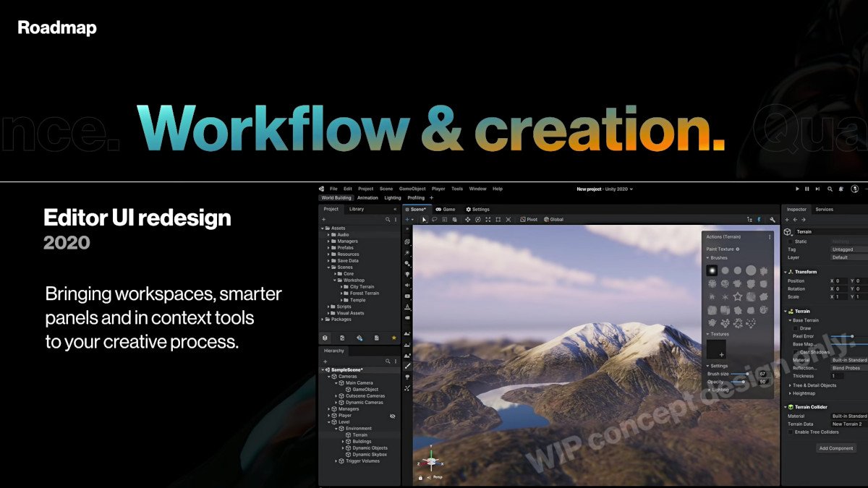Select the Rect tool in Scene toolbar
Image resolution: width=868 pixels, height=488 pixels.
(x=498, y=219)
